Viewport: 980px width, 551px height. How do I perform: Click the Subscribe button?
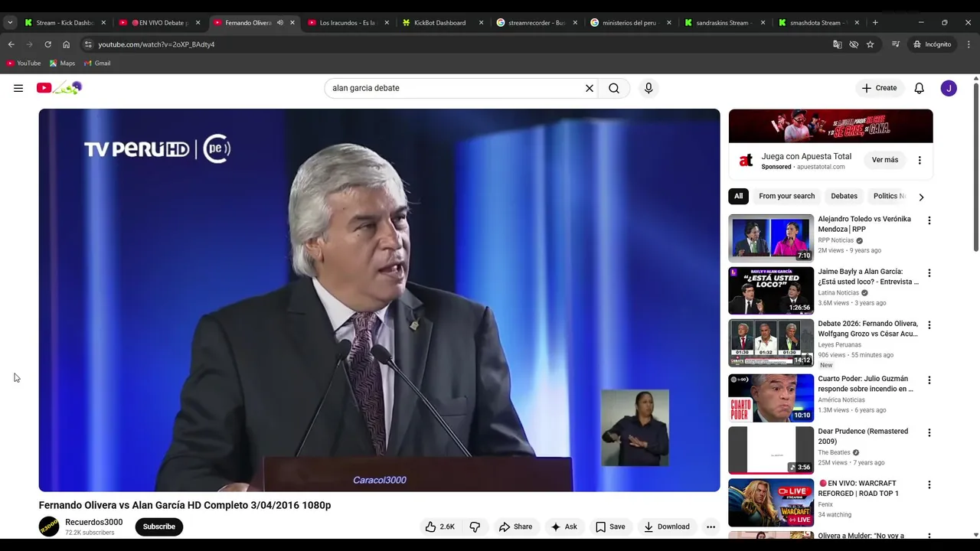159,527
